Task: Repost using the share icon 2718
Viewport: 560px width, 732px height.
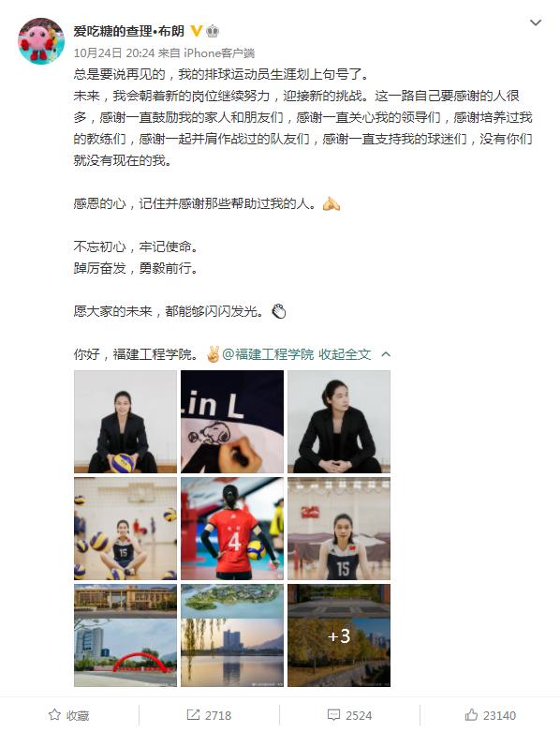Action: pos(209,715)
